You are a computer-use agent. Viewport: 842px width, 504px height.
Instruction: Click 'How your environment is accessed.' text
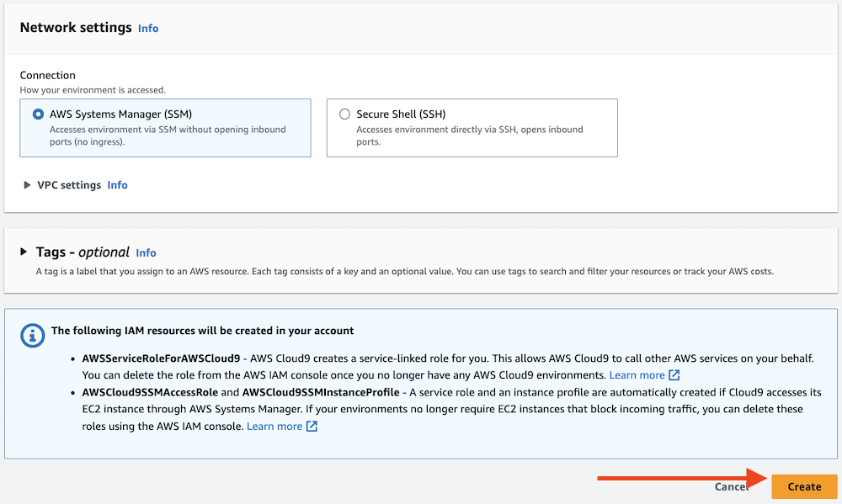[93, 90]
